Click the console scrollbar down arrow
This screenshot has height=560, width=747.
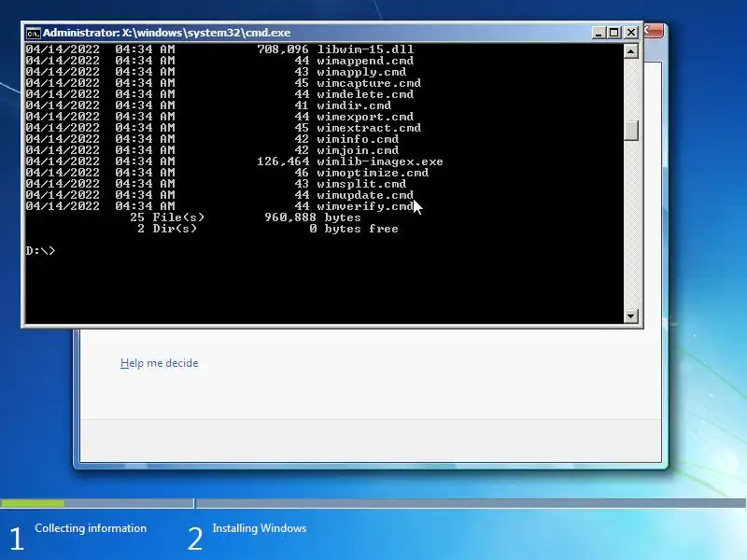coord(631,315)
